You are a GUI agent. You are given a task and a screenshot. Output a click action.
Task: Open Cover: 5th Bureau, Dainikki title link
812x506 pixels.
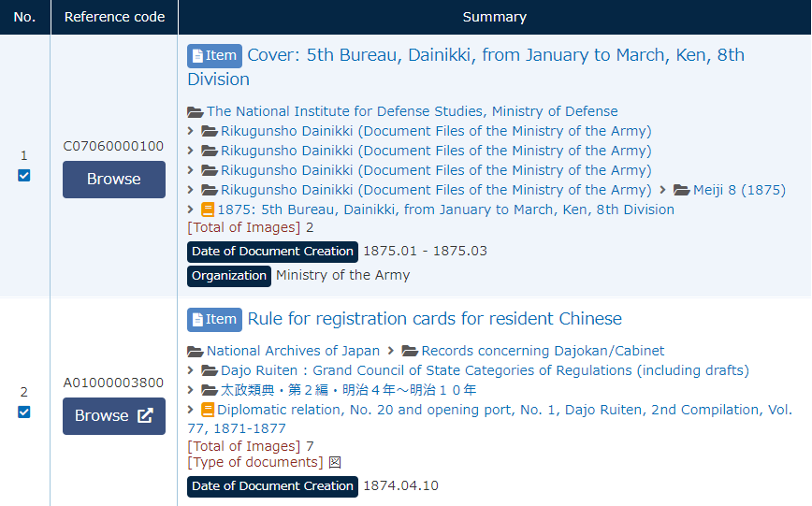(496, 55)
